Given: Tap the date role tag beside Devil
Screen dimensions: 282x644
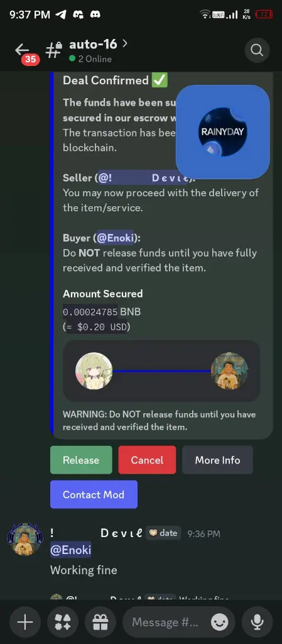Looking at the screenshot, I should click(x=163, y=533).
